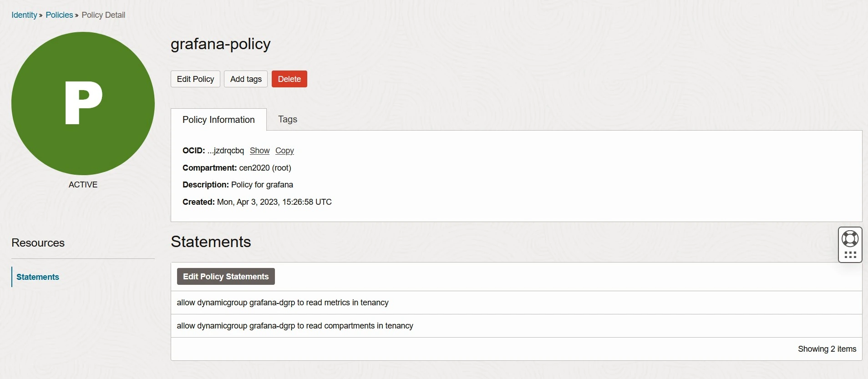Click the grafana-policy page title
The image size is (868, 379).
(220, 44)
